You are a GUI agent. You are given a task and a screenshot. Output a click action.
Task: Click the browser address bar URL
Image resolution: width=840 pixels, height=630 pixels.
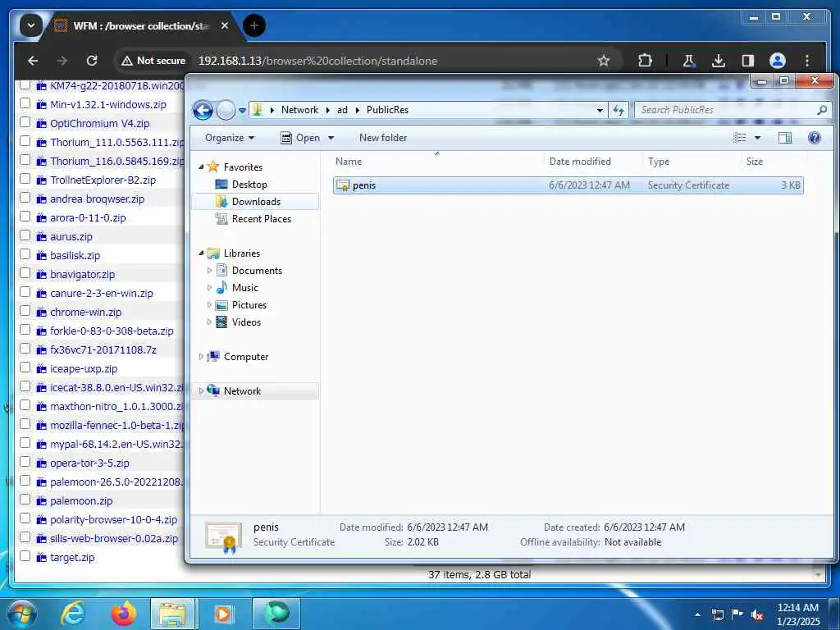click(x=317, y=61)
